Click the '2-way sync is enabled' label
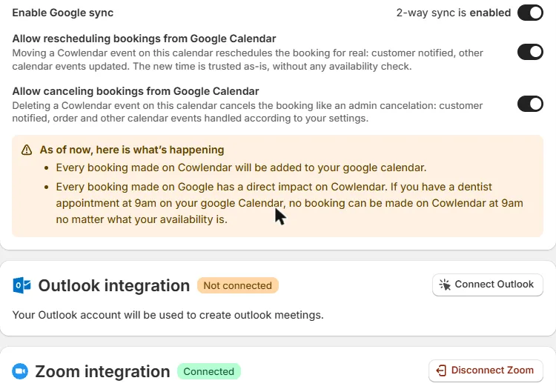The height and width of the screenshot is (392, 556). pyautogui.click(x=454, y=13)
